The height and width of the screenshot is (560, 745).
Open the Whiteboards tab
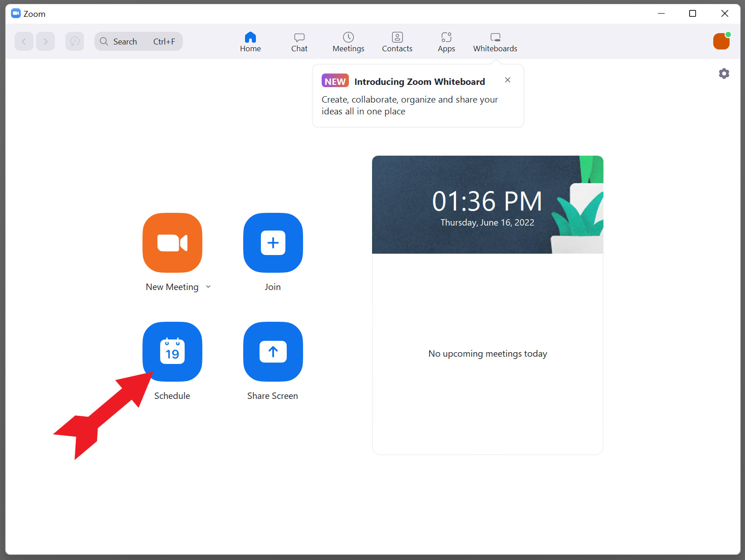click(x=495, y=42)
